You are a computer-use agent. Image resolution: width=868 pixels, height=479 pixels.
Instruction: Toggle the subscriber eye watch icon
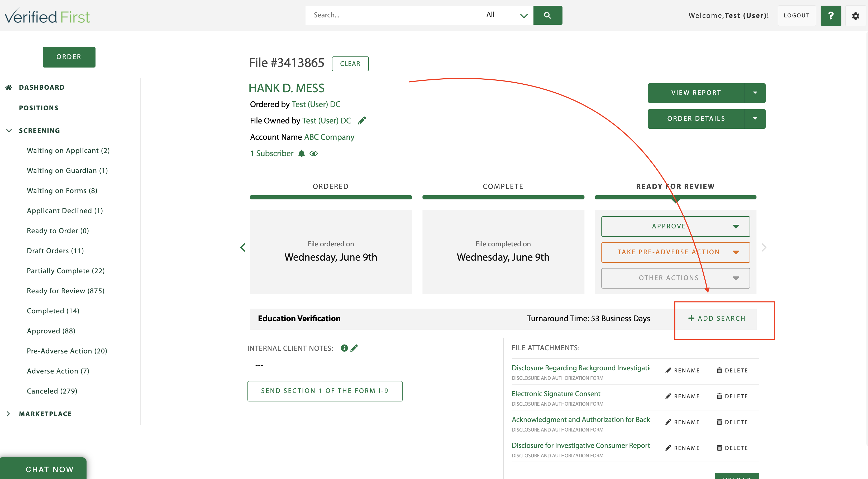[x=314, y=154]
